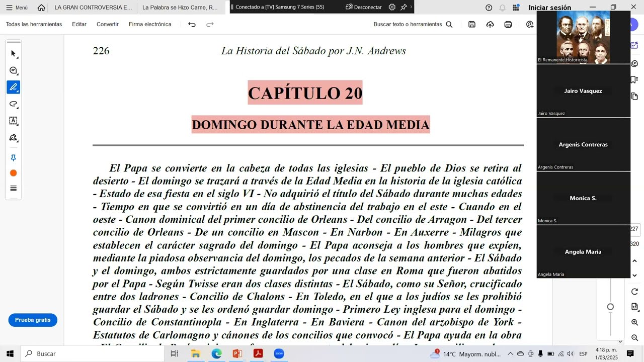Open the Convertir tool menu
Image resolution: width=644 pixels, height=362 pixels.
[108, 24]
